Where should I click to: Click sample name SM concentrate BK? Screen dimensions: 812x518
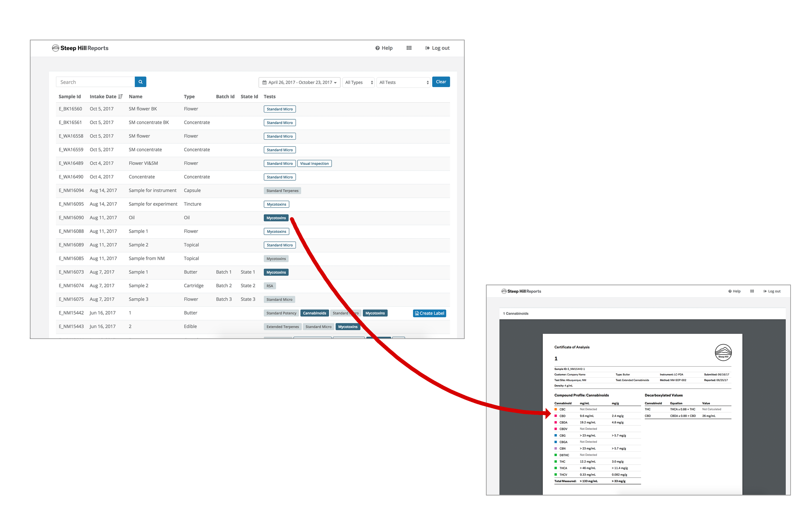149,123
